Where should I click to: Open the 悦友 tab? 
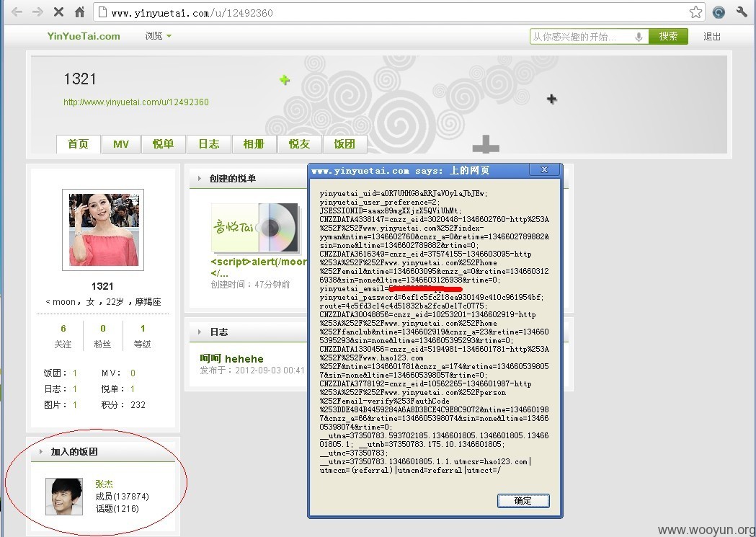coord(299,144)
